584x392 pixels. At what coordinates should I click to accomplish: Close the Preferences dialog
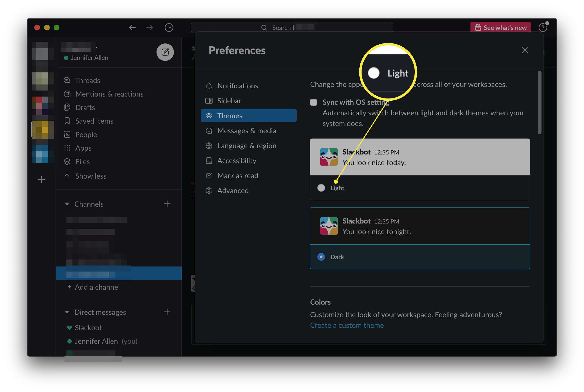[525, 50]
